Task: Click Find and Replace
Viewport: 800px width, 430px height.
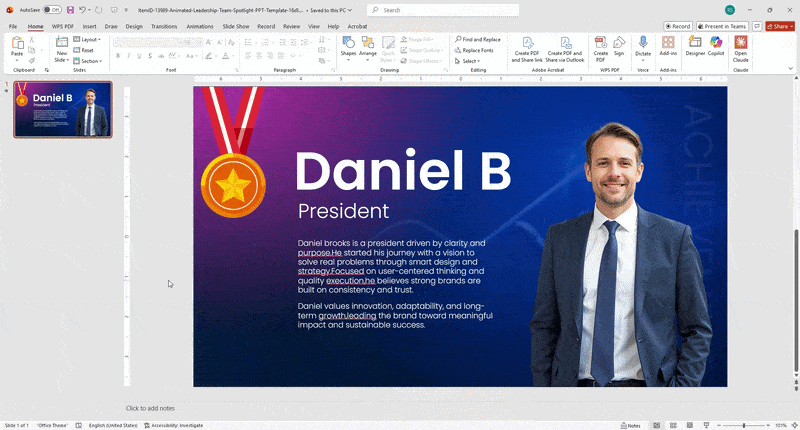Action: pyautogui.click(x=478, y=39)
